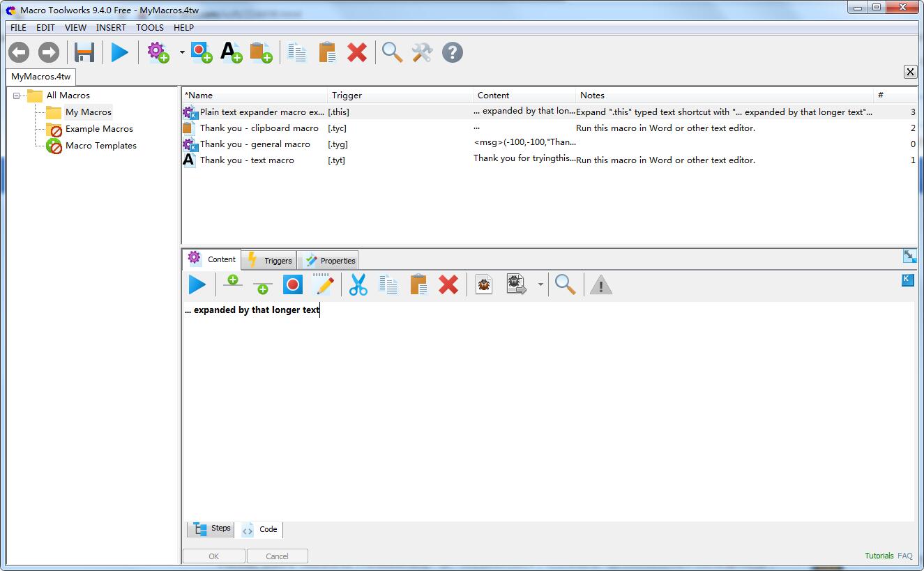Screen dimensions: 924x571
Task: Paste macro using main toolbar clipboard icon
Action: (327, 52)
